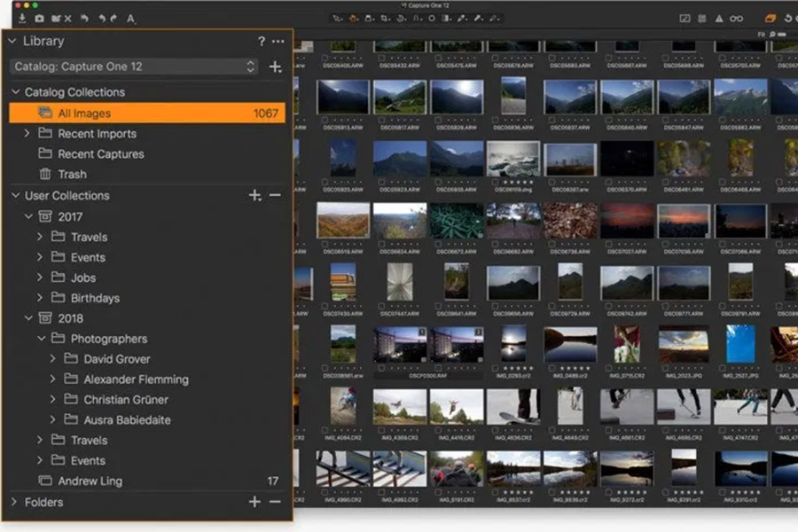Toggle the grid overlay icon
The height and width of the screenshot is (532, 798).
coord(702,18)
